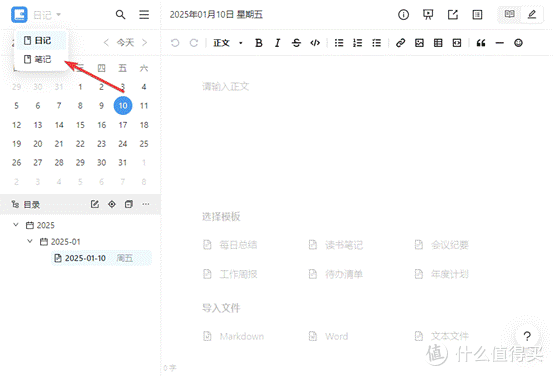The image size is (553, 376).
Task: Choose the 年度计划 template
Action: 442,274
